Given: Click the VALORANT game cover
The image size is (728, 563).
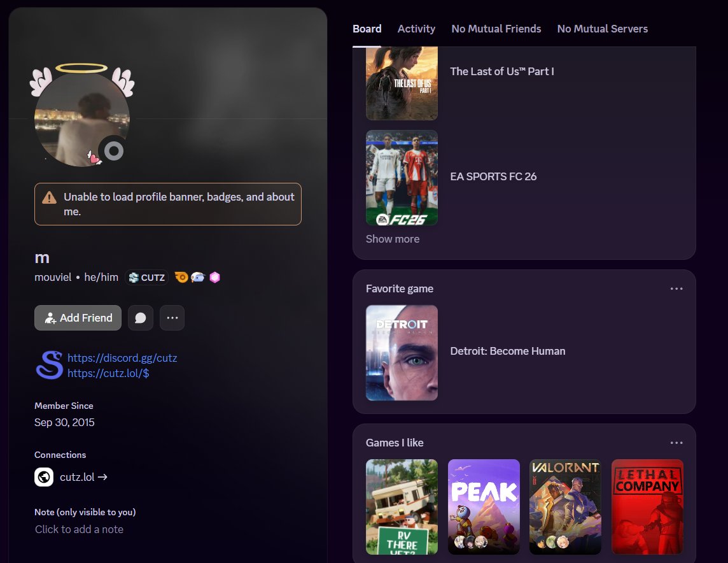Looking at the screenshot, I should (x=566, y=507).
